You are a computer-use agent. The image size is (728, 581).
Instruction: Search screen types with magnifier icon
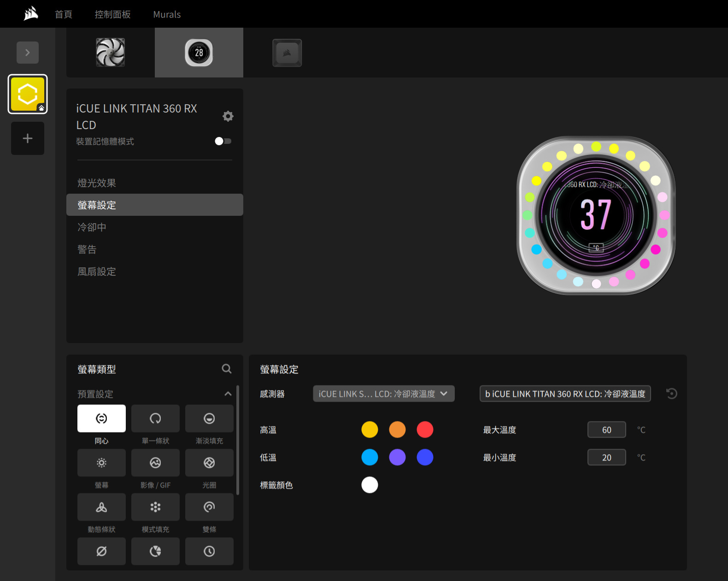(226, 369)
